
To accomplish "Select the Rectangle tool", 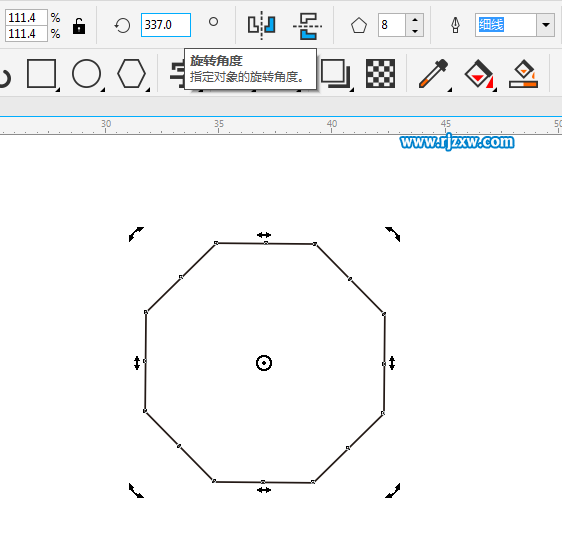I will 42,74.
